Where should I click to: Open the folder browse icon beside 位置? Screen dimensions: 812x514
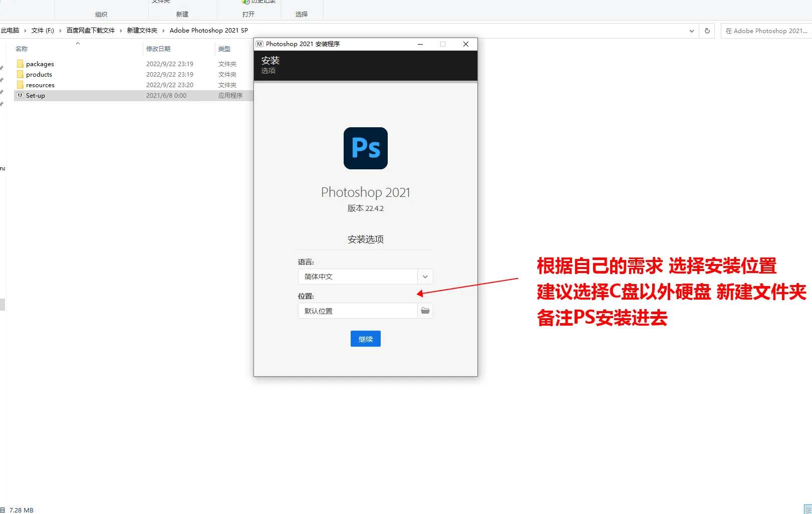click(425, 311)
